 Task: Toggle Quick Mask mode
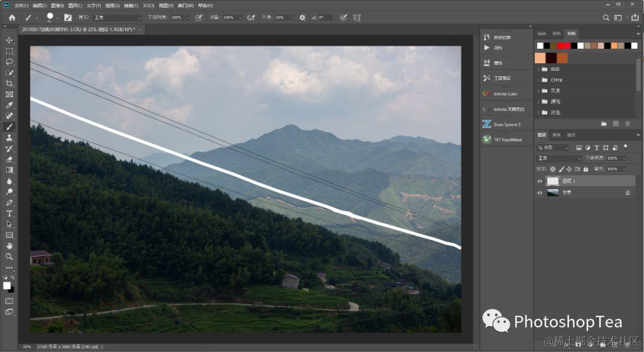coord(9,301)
